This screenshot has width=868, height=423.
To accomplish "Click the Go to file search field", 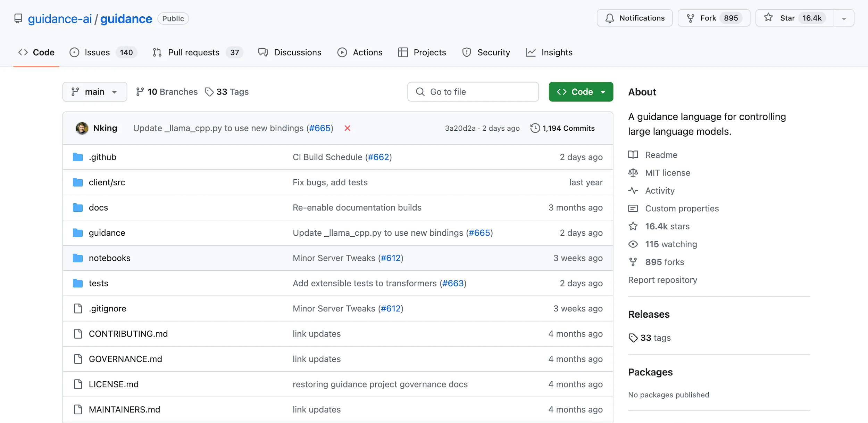I will pos(473,92).
